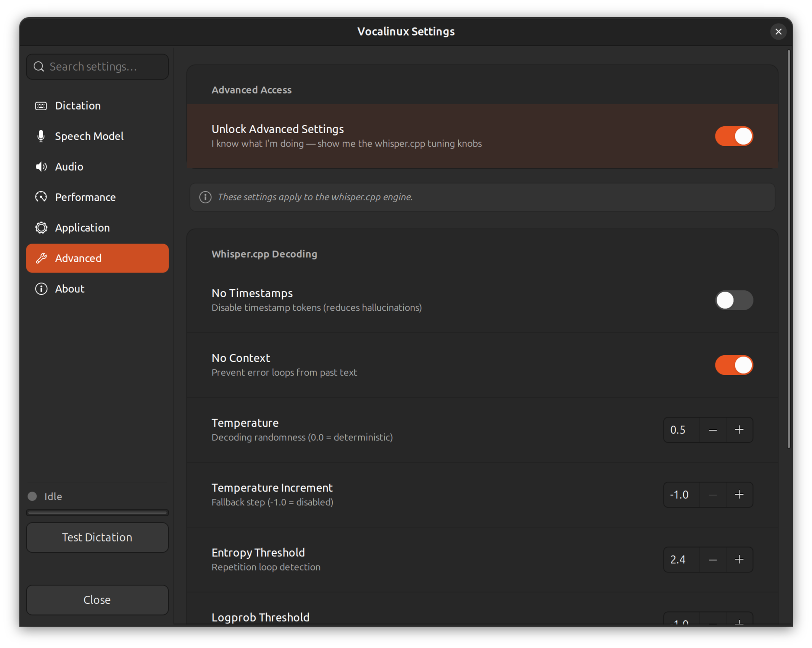This screenshot has height=648, width=812.
Task: Disable Unlock Advanced Settings toggle
Action: pos(734,136)
